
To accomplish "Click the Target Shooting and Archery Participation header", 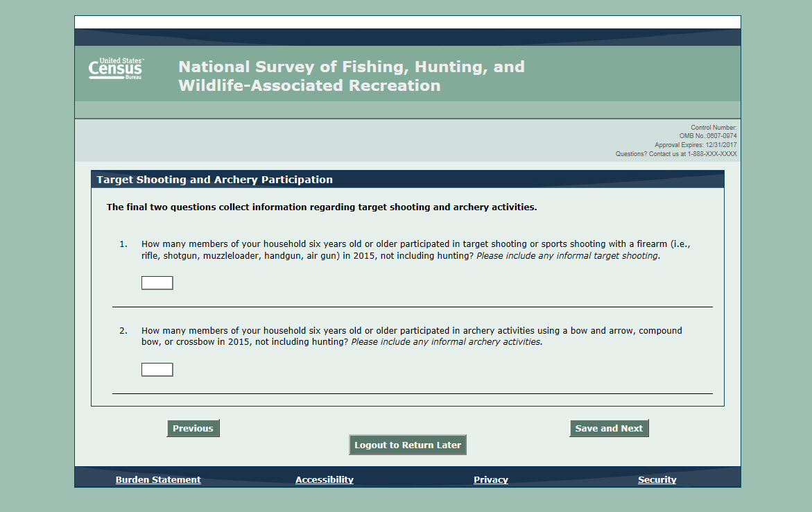I will [215, 180].
